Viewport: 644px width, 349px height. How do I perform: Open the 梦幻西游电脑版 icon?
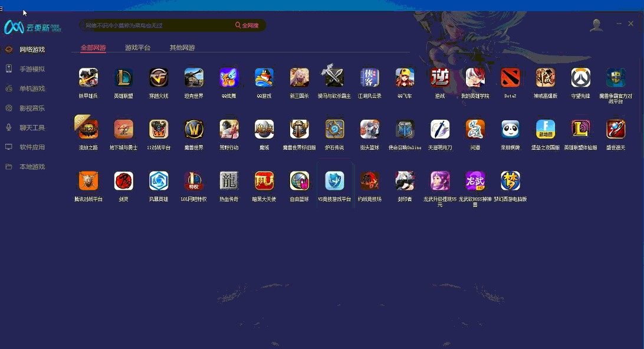(x=510, y=181)
